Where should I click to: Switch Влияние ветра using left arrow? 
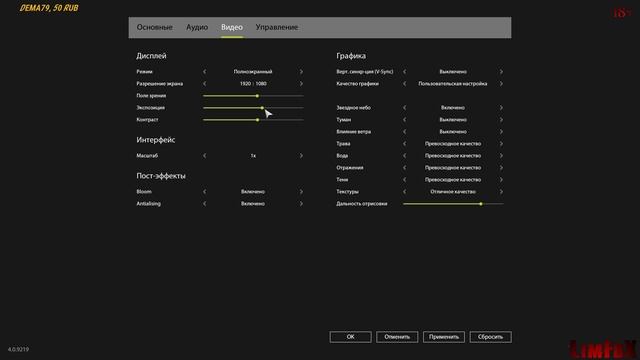[404, 132]
